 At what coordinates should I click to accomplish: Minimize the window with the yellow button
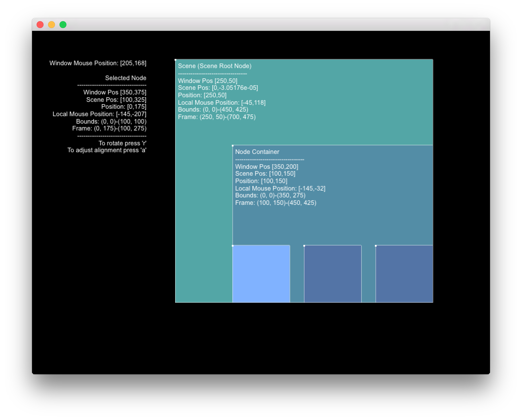tap(52, 25)
